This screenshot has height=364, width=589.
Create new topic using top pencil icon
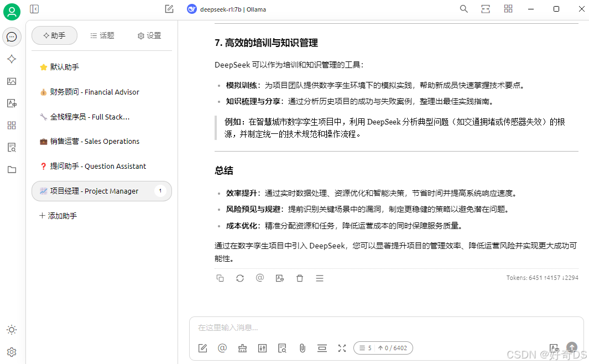coord(169,9)
